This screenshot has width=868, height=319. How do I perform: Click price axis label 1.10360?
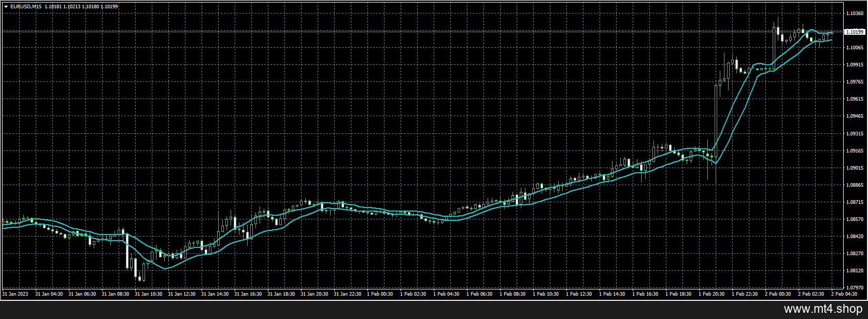854,13
